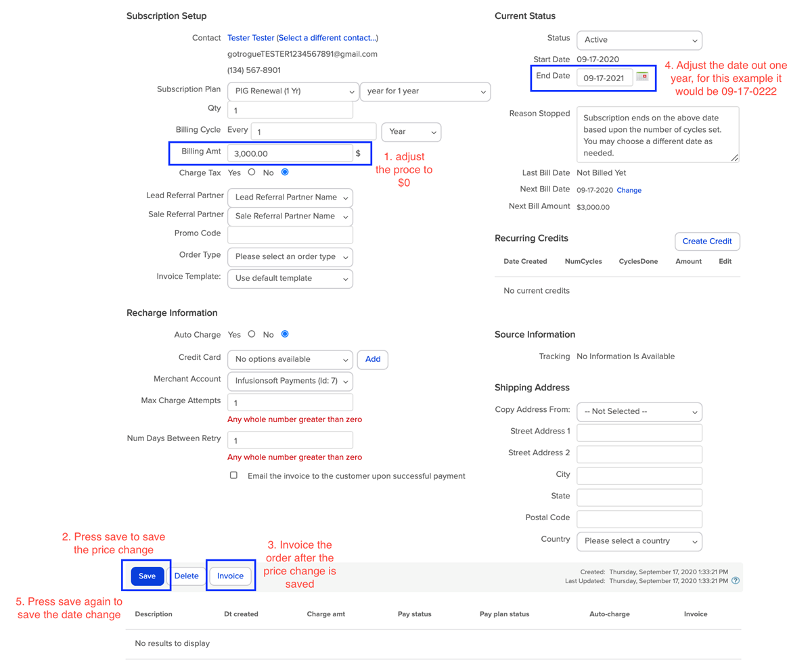Image resolution: width=812 pixels, height=669 pixels.
Task: Open the Sale Referral Partner dropdown
Action: coord(290,216)
